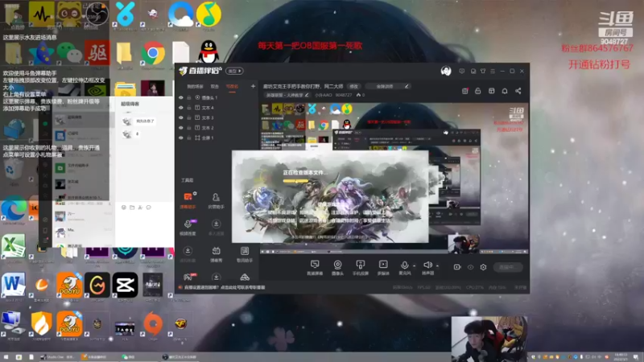Toggle lock on the 摄像头 1 source

point(189,97)
